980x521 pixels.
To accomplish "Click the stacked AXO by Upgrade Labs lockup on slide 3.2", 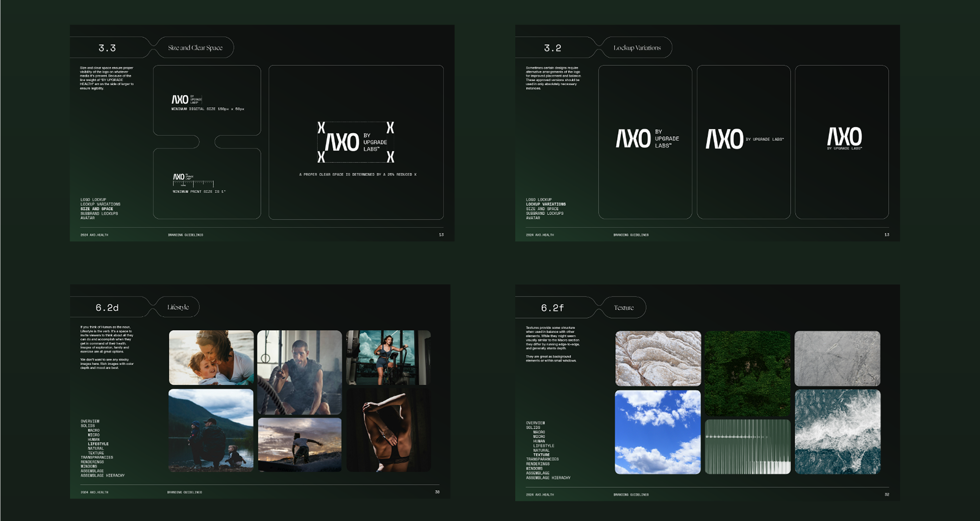I will coord(647,138).
